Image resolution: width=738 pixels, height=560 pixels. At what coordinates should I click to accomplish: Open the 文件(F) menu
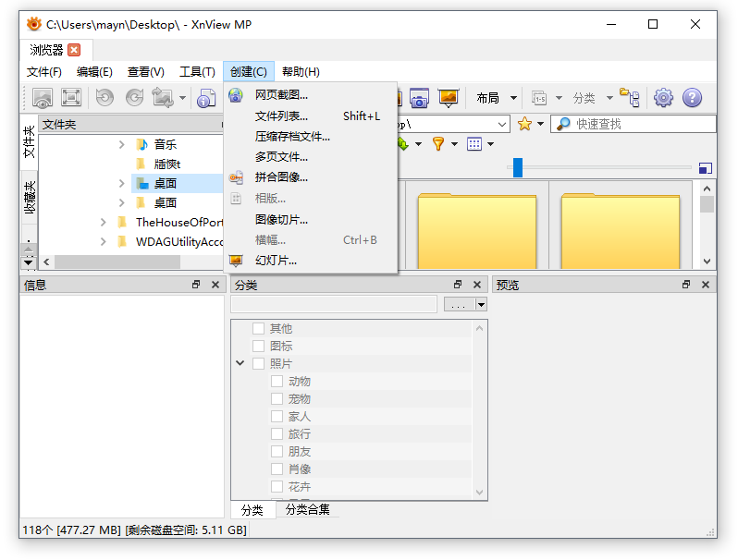point(44,71)
